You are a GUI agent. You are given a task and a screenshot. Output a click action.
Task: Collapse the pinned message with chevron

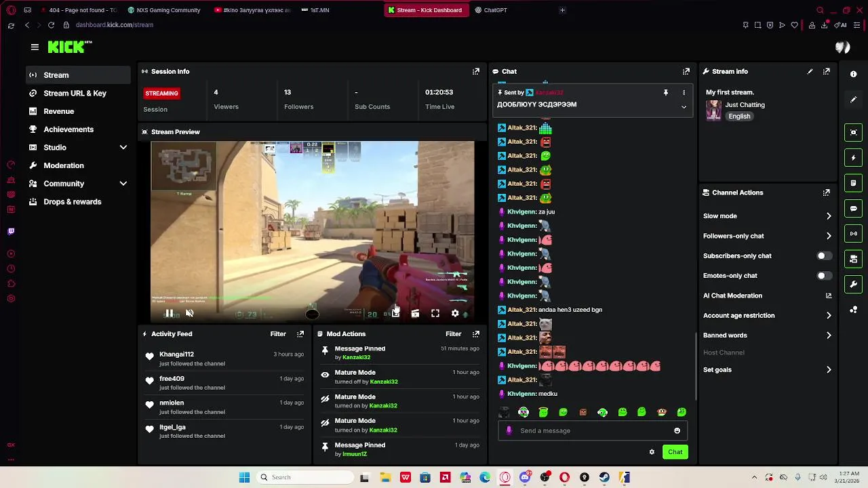tap(684, 107)
